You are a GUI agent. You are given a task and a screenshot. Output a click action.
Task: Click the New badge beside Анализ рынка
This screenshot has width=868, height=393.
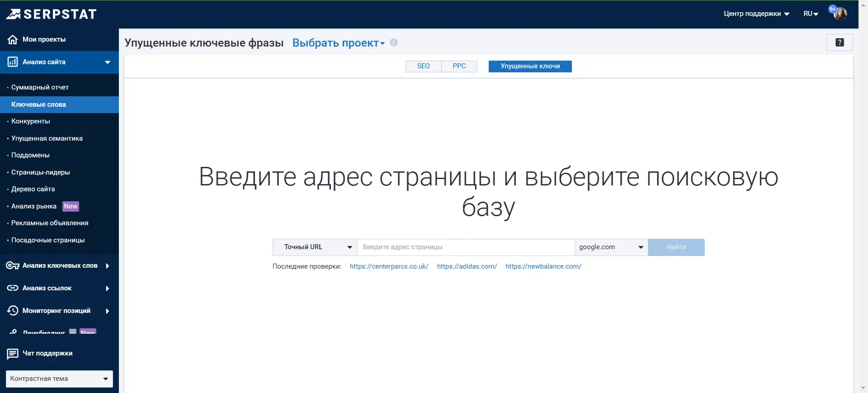pos(71,206)
